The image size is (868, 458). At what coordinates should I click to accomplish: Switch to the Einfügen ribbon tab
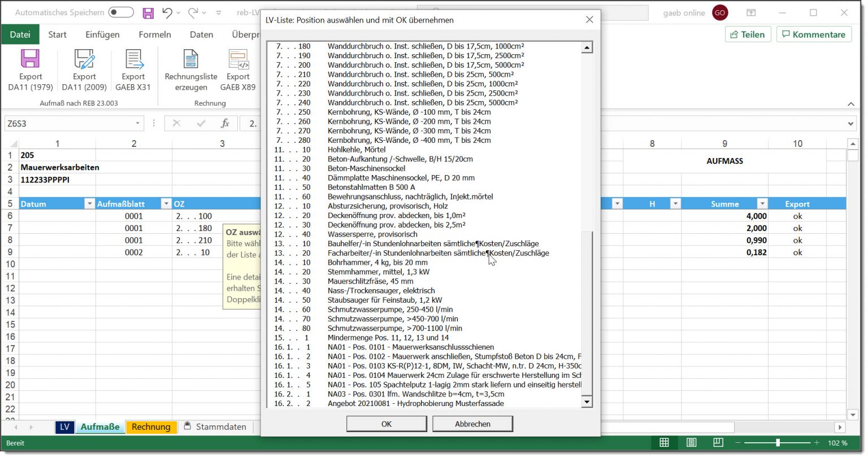[102, 34]
